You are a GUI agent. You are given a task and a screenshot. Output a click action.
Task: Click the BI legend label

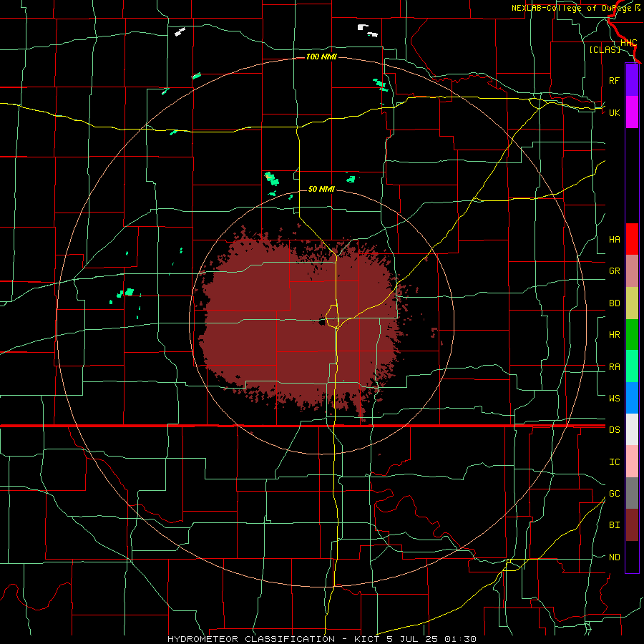pos(614,525)
